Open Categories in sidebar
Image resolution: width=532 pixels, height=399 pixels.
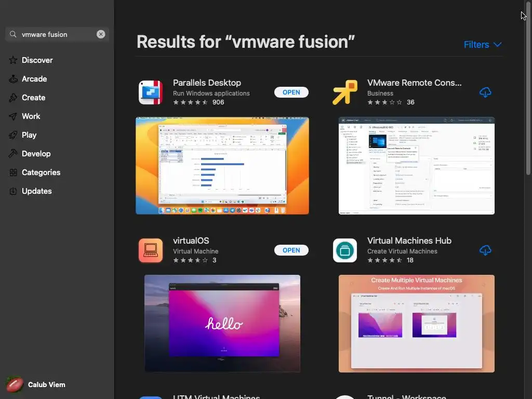(41, 172)
